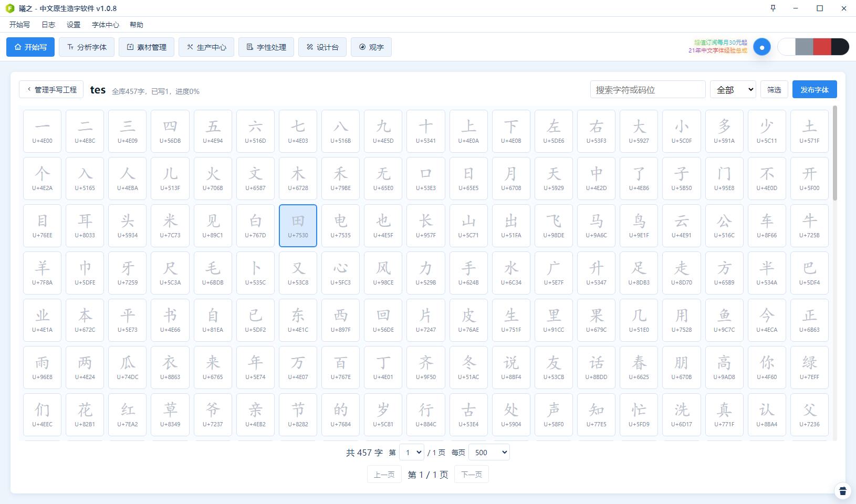
Task: Switch to 观字 viewing mode
Action: [371, 47]
